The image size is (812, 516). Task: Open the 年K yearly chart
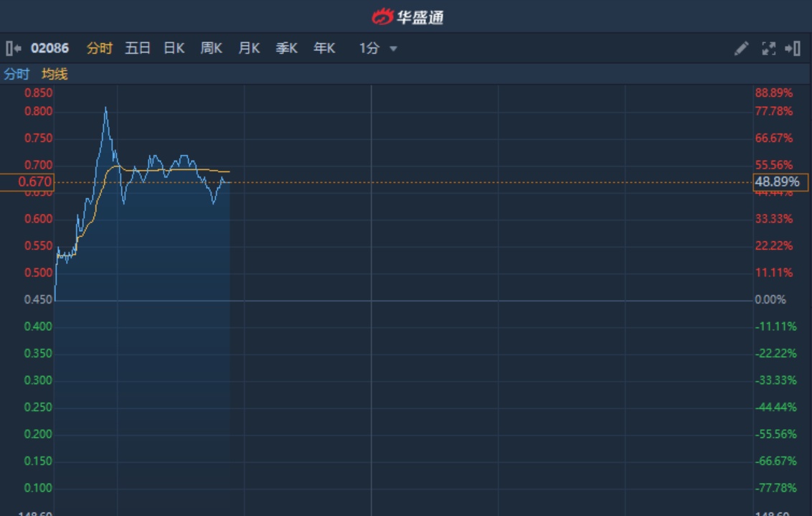tap(324, 49)
